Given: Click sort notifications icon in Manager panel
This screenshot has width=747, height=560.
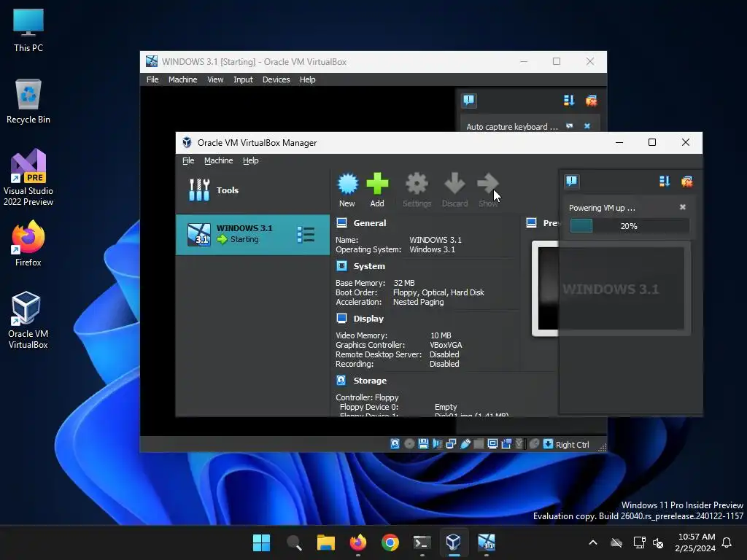Looking at the screenshot, I should point(664,181).
